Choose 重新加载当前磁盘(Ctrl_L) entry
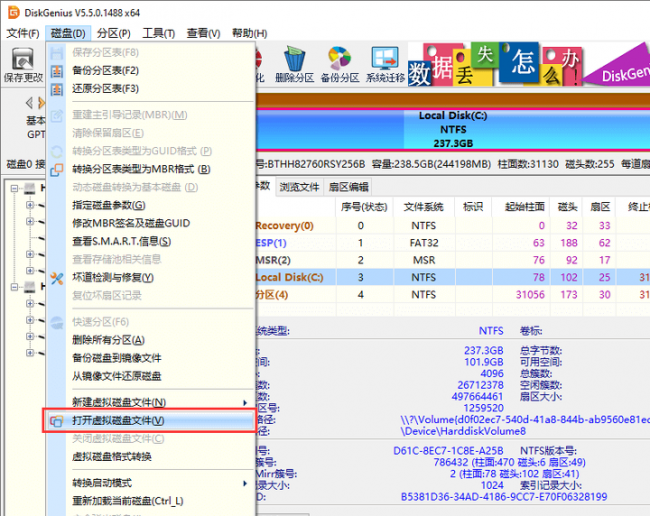Image resolution: width=650 pixels, height=516 pixels. click(151, 501)
